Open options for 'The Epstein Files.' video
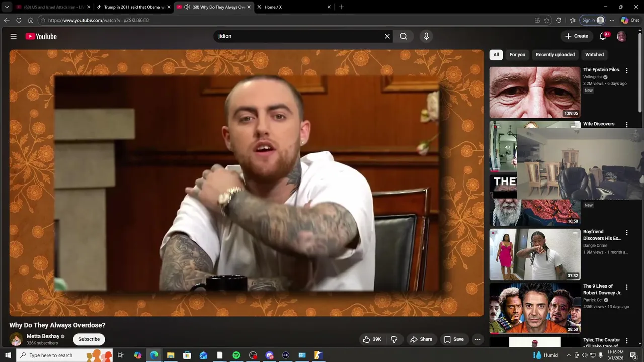The image size is (644, 362). (x=627, y=71)
